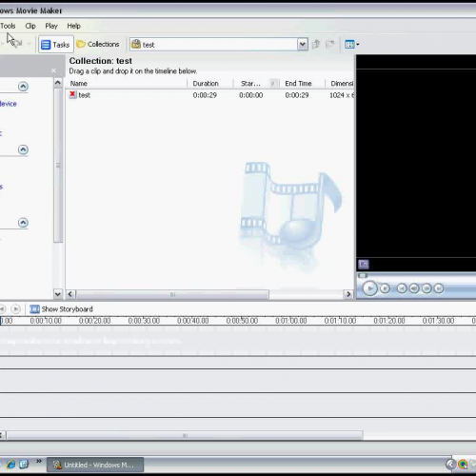476x476 pixels.
Task: Open the Tools menu
Action: tap(8, 26)
